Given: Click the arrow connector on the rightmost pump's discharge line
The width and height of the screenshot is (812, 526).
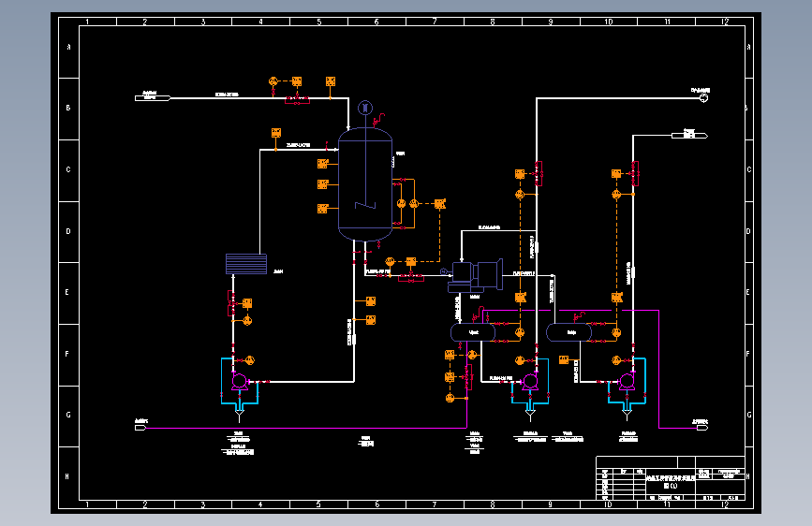Looking at the screenshot, I should pyautogui.click(x=689, y=136).
